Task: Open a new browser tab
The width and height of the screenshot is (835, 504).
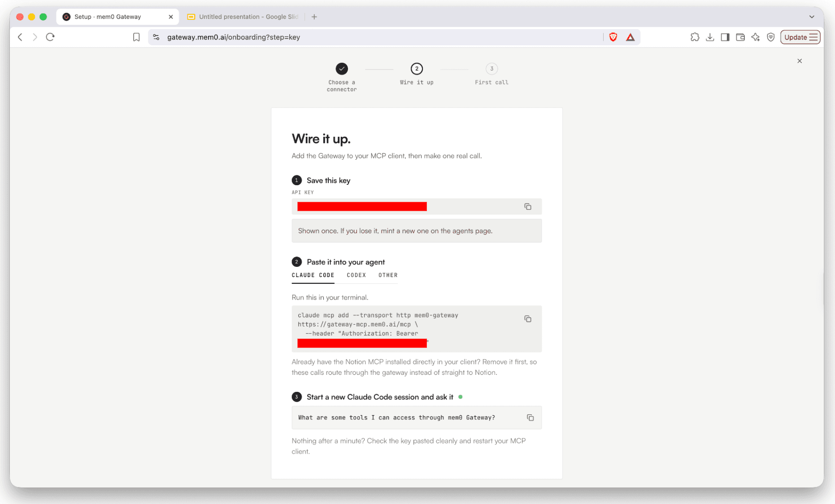Action: (x=314, y=17)
